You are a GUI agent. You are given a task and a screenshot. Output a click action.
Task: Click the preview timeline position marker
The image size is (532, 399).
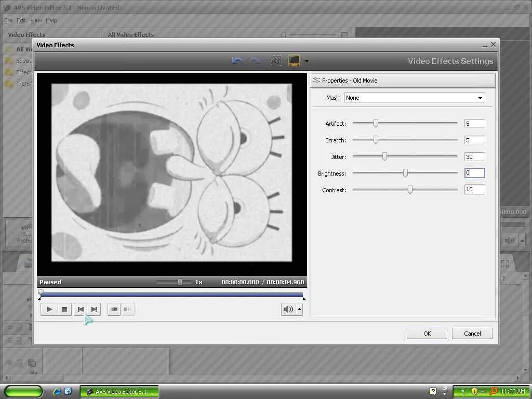41,292
